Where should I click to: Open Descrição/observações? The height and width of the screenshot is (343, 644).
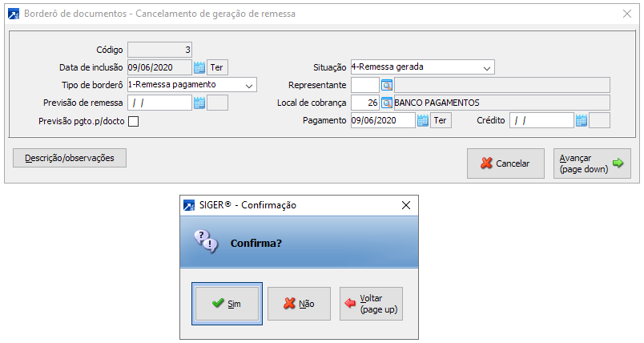(70, 158)
